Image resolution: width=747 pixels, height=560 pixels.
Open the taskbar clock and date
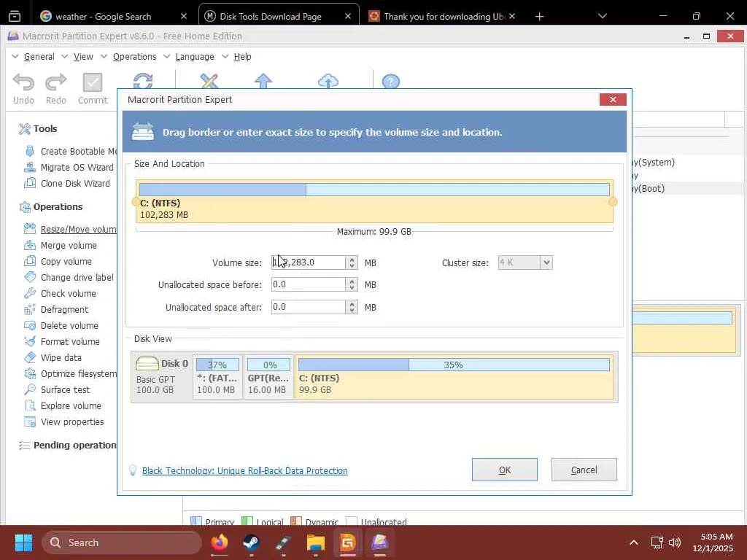713,542
